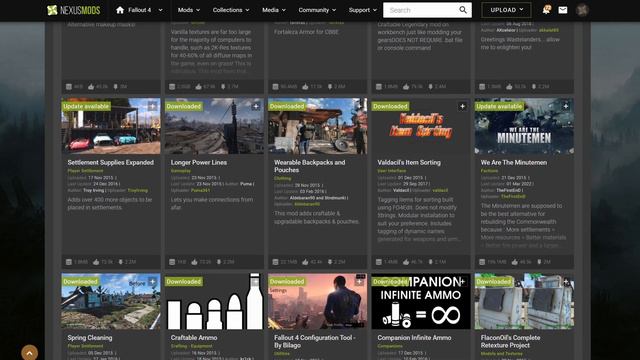Click file size icon on We Are The Minutemen
Screen dimensions: 640x360
[x=482, y=262]
